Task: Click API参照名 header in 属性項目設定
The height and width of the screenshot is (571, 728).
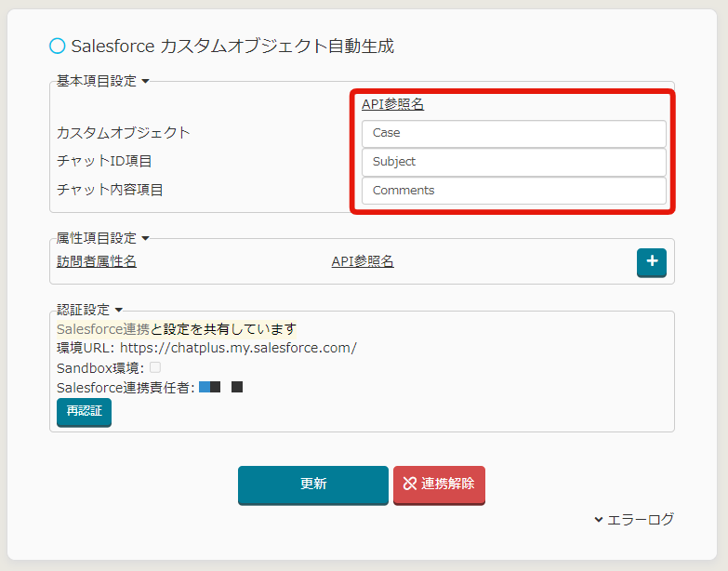Action: (363, 261)
